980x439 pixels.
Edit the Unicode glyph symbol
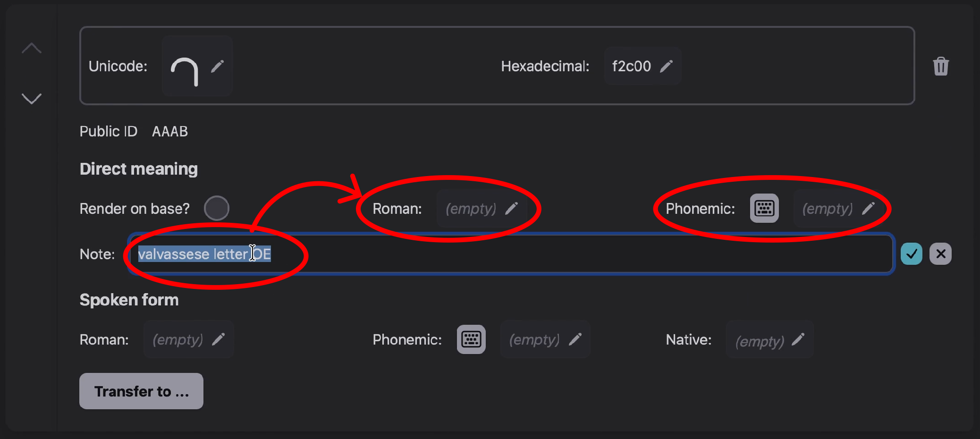[218, 67]
